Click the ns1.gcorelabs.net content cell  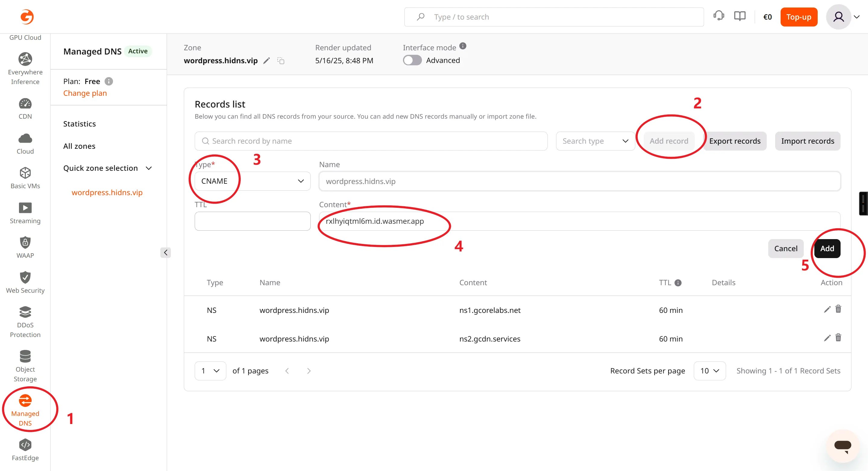click(490, 310)
